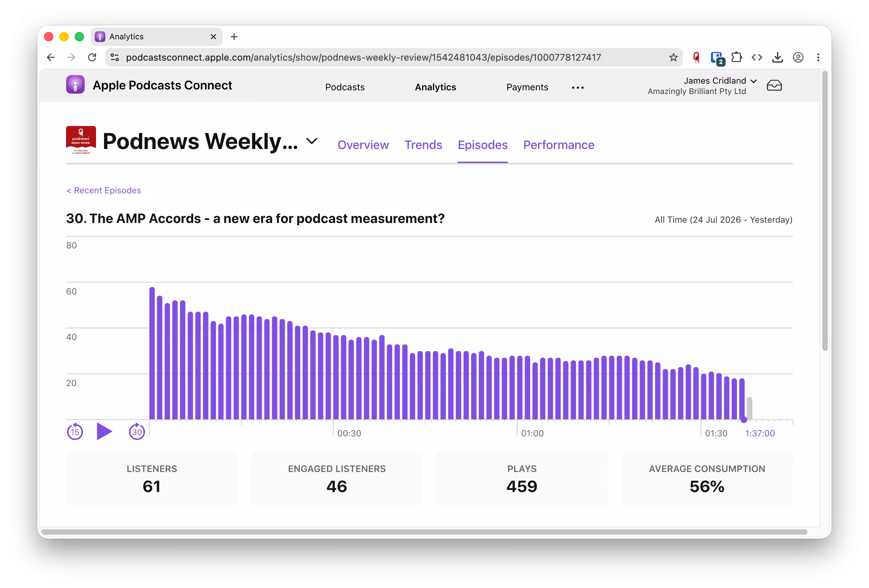Click the 01:00 timeline marker

click(532, 434)
